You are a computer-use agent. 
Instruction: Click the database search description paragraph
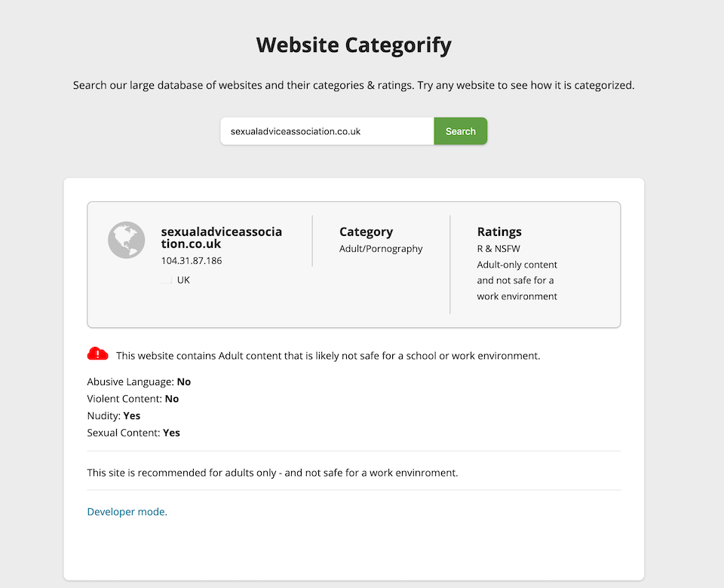point(354,85)
